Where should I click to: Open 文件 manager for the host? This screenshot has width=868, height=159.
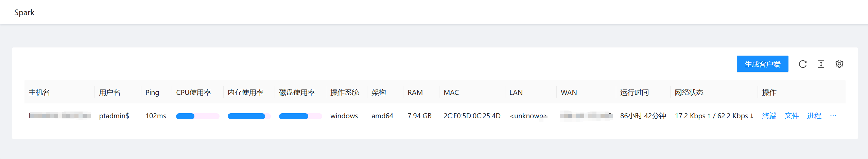click(792, 116)
